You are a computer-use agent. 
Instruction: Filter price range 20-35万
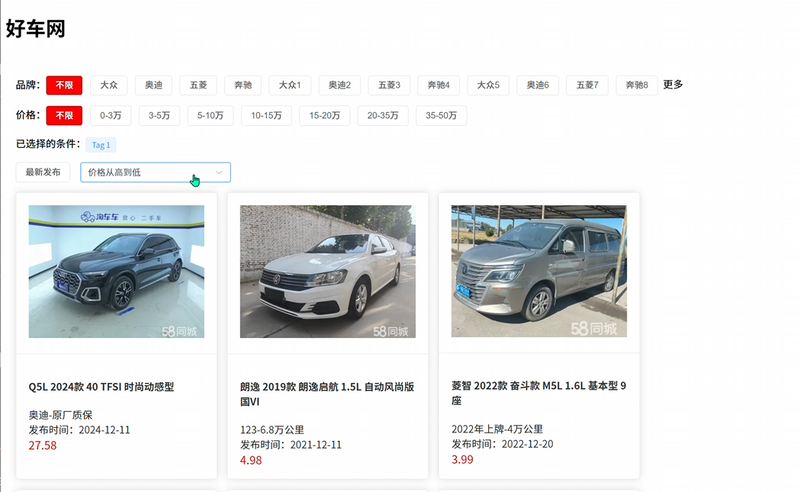point(383,116)
